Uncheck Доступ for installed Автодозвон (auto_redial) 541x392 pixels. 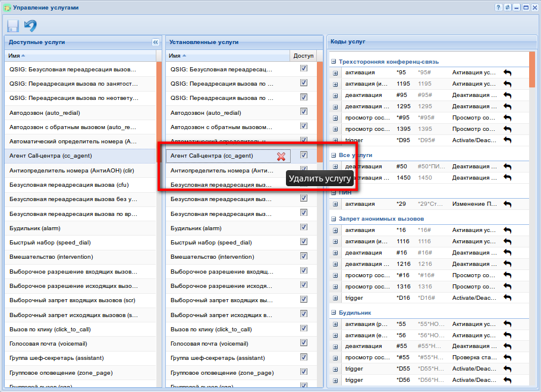pos(304,112)
